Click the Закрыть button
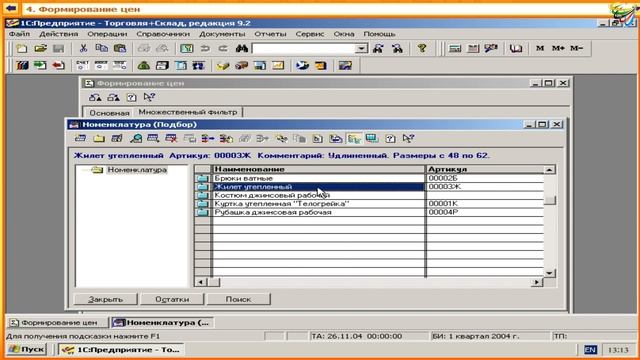The height and width of the screenshot is (360, 640). click(x=105, y=299)
